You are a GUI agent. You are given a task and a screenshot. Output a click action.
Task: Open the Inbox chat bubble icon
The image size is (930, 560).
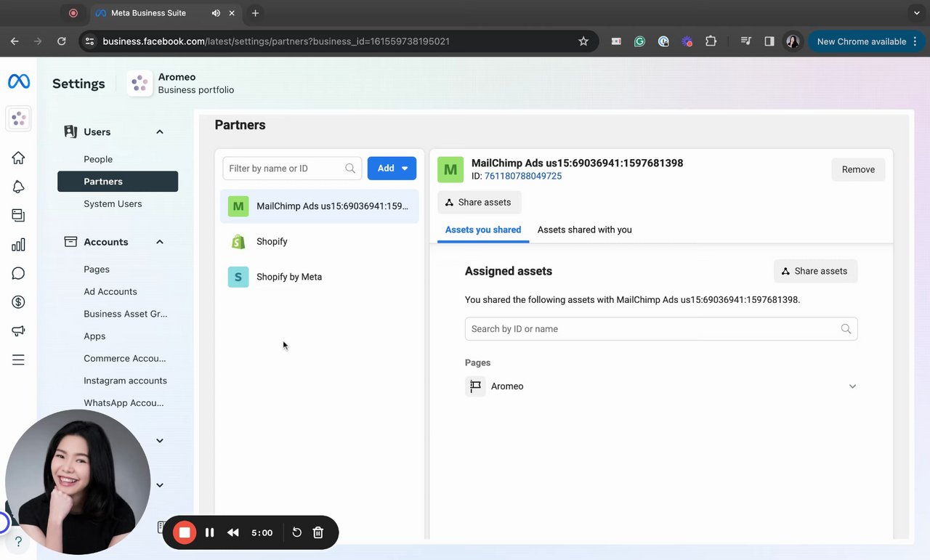18,273
